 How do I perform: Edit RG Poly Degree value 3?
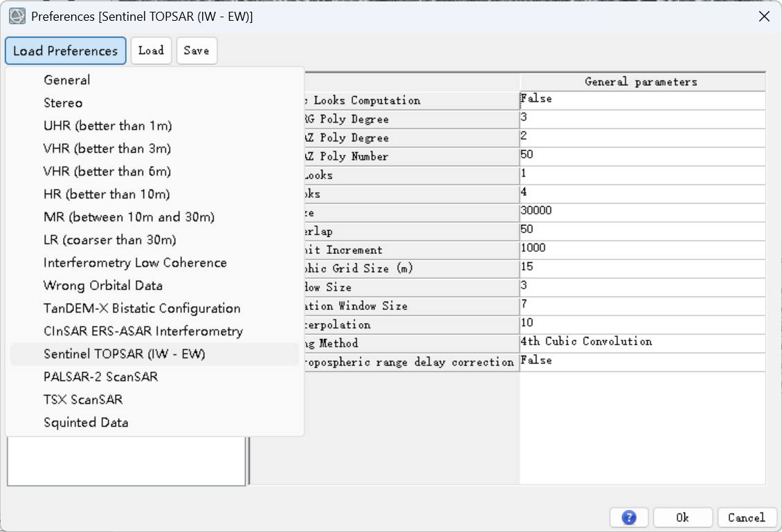(642, 119)
